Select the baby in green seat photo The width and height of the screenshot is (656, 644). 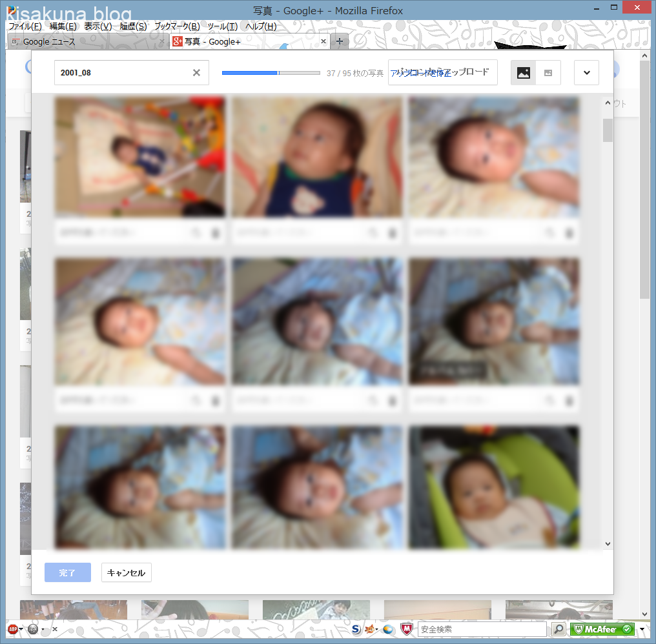494,487
